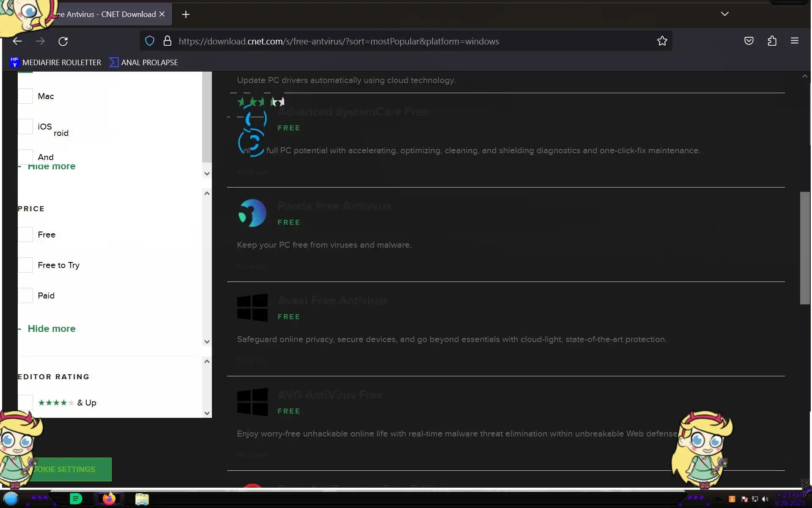Click the browser back arrow

[17, 41]
